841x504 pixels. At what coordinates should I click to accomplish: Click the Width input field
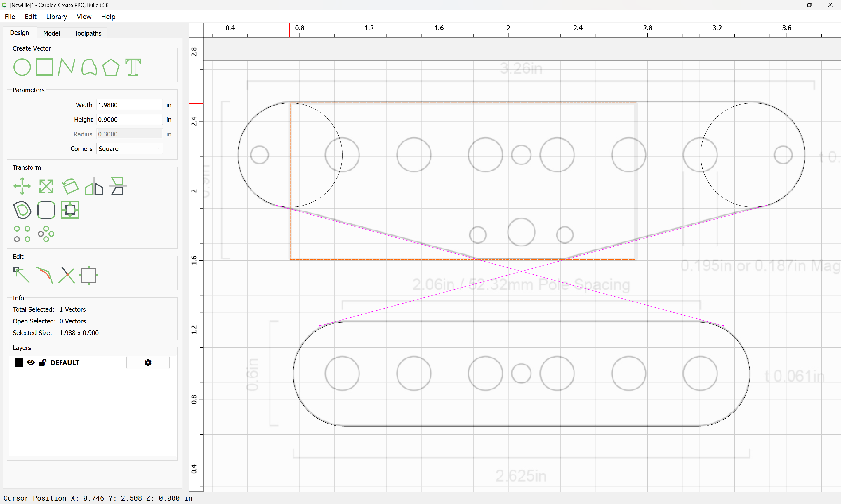coord(130,105)
